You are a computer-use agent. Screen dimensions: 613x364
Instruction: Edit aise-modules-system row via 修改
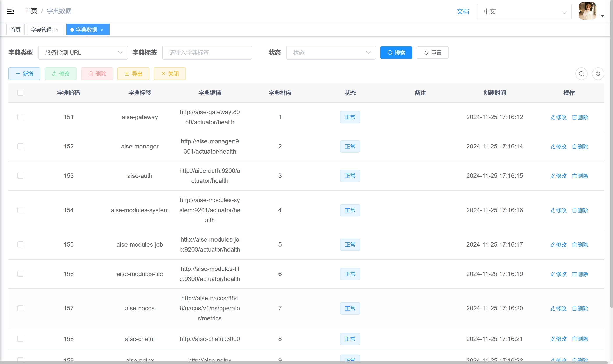click(558, 210)
